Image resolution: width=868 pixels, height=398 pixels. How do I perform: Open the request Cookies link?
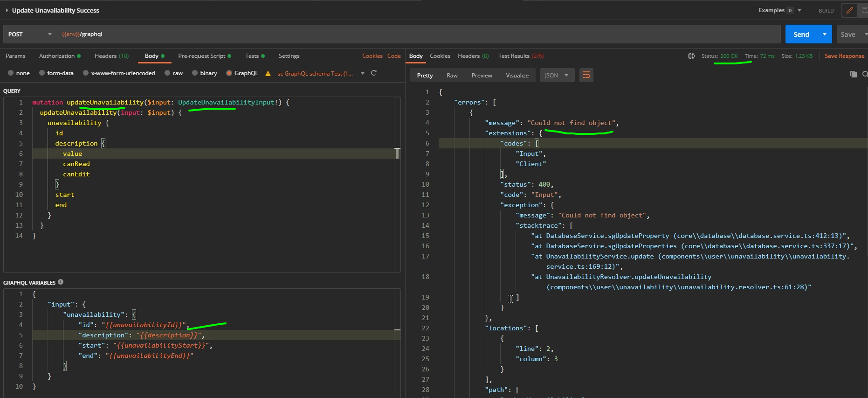point(372,56)
